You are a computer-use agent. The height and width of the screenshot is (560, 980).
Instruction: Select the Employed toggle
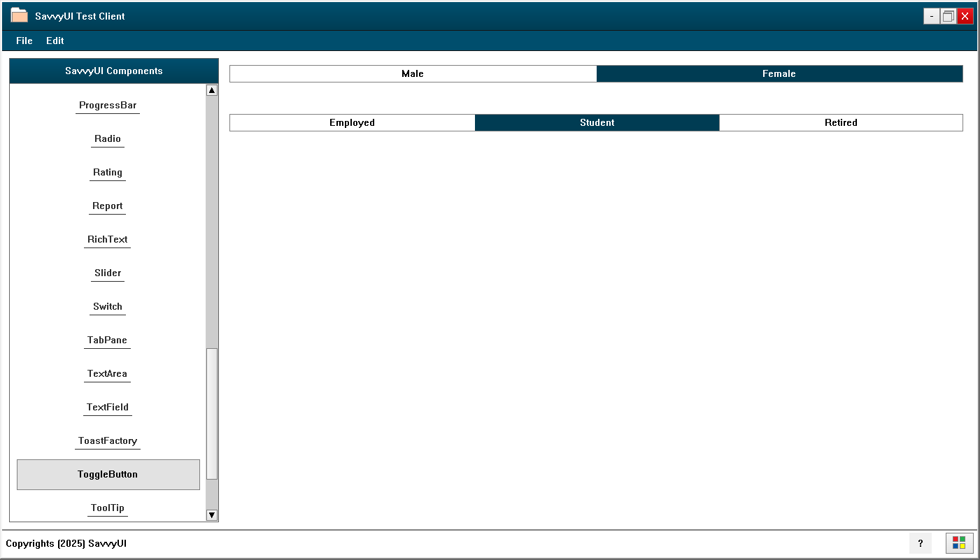tap(352, 122)
